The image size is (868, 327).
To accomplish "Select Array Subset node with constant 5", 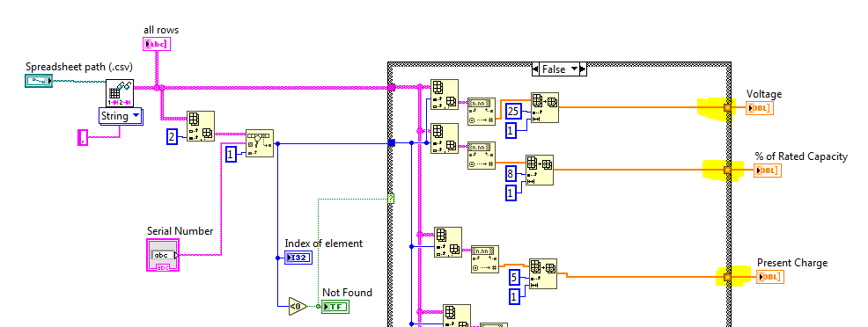I will click(543, 273).
